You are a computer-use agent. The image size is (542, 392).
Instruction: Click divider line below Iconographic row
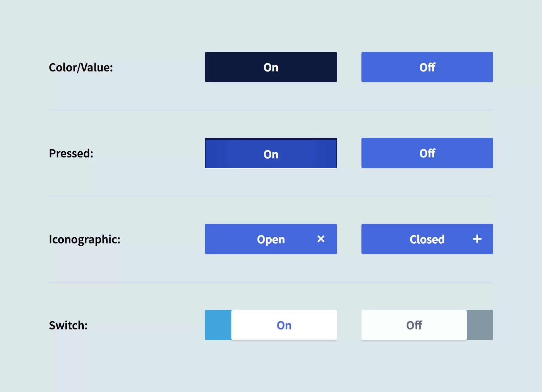271,282
